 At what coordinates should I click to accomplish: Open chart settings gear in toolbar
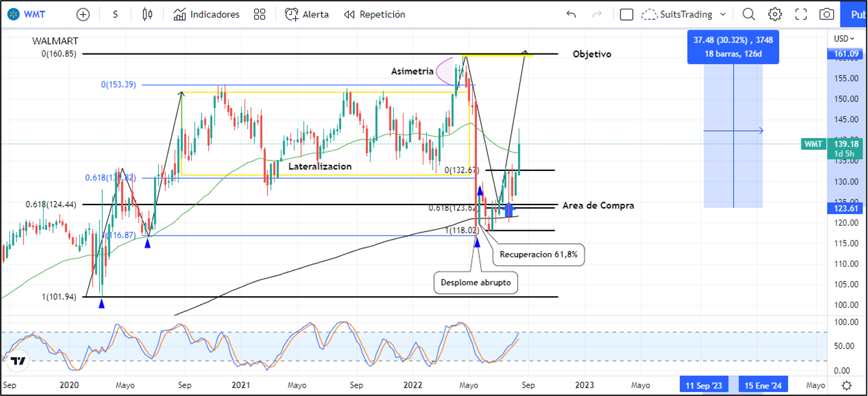(775, 15)
